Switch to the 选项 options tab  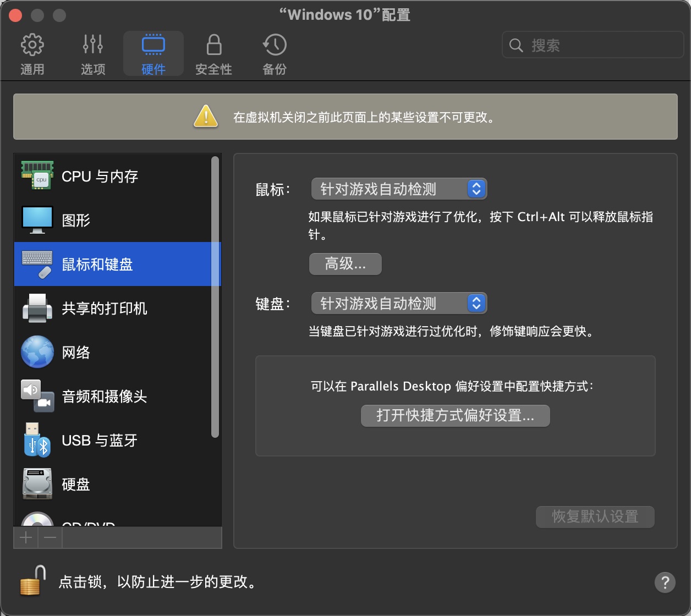tap(93, 54)
